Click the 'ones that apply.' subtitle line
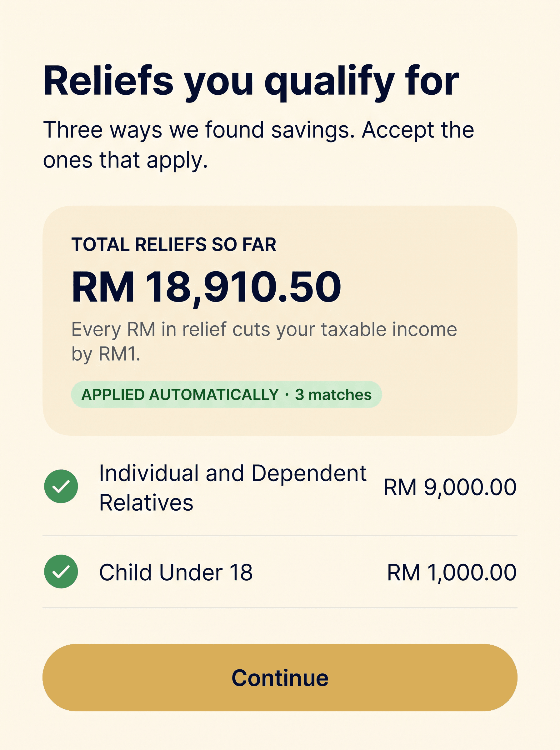The image size is (560, 750). click(x=125, y=160)
